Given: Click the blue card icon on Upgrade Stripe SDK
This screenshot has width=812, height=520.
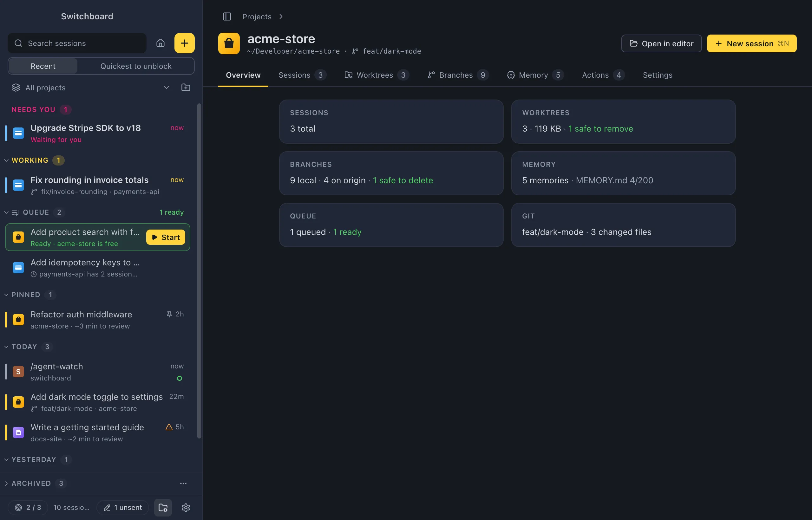Looking at the screenshot, I should pos(18,133).
